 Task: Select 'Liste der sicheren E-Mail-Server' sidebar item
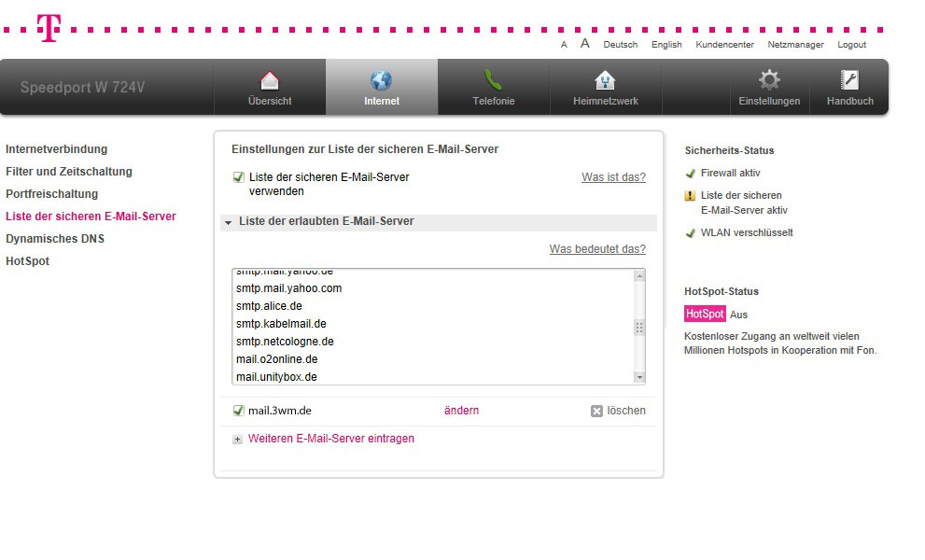pyautogui.click(x=91, y=217)
